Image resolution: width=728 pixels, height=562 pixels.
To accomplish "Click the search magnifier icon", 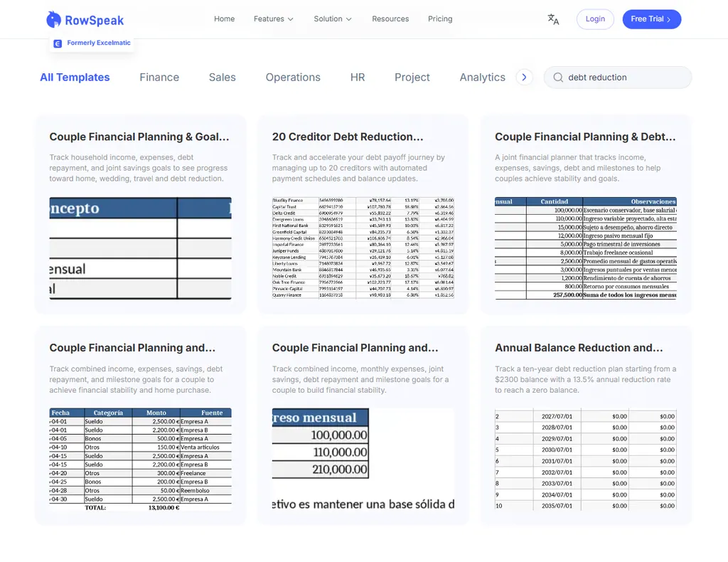I will click(x=558, y=78).
